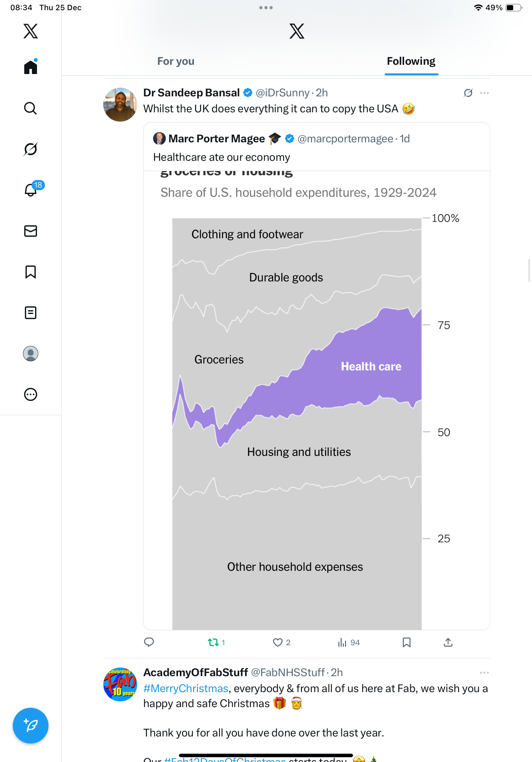Toggle bookmark on Dr Sandeep Bansal's post

point(406,643)
